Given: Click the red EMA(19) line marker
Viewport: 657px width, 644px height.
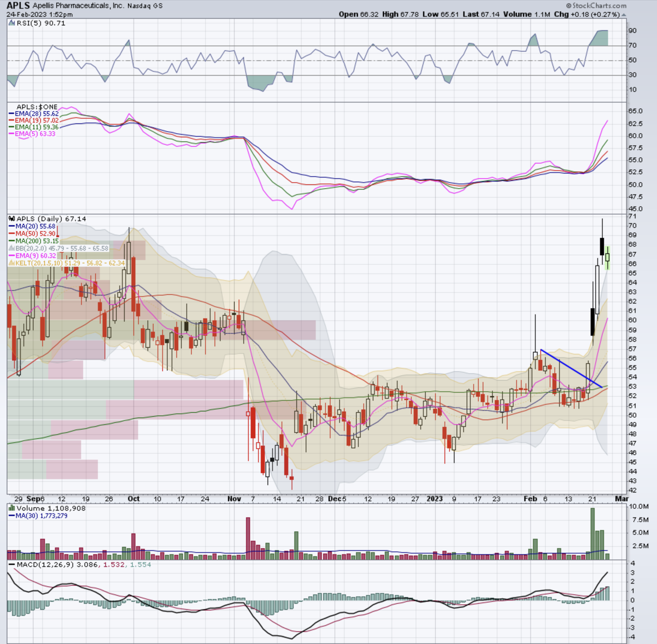Looking at the screenshot, I should pos(11,121).
